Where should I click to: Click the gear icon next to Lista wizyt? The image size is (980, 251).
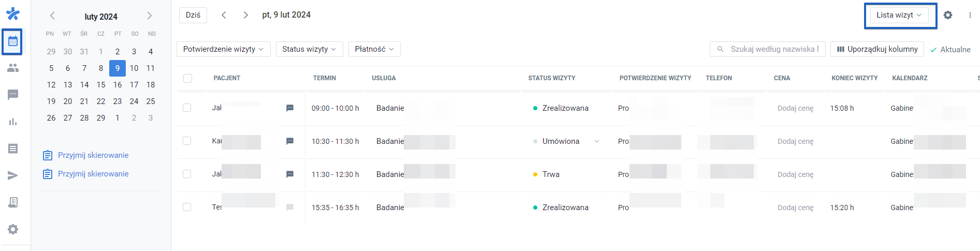[x=947, y=15]
